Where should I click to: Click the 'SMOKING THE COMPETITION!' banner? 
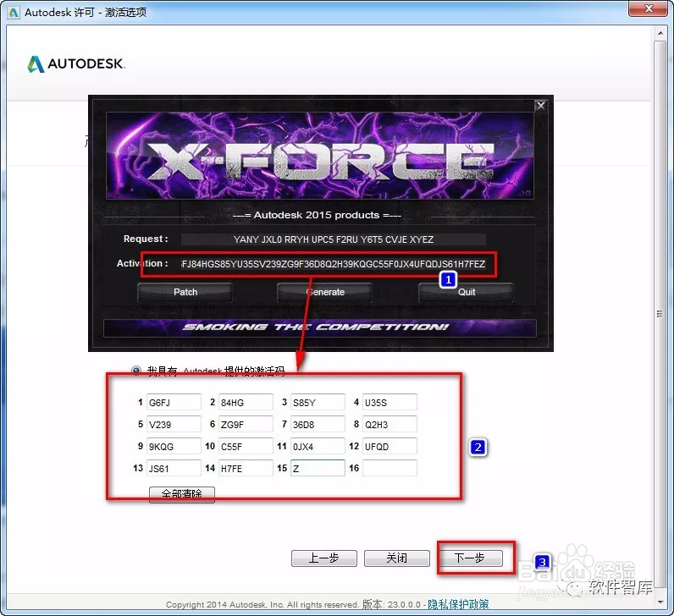click(320, 327)
